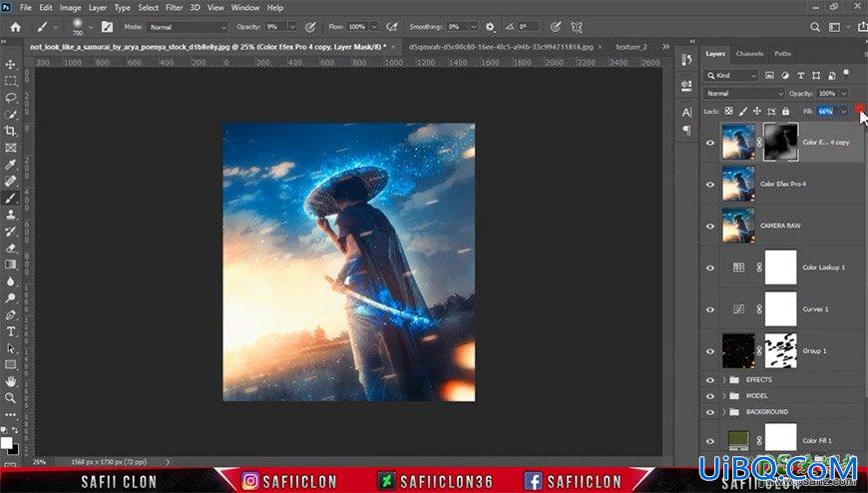Viewport: 868px width, 493px height.
Task: Open the layer filter Kind dropdown
Action: 730,75
